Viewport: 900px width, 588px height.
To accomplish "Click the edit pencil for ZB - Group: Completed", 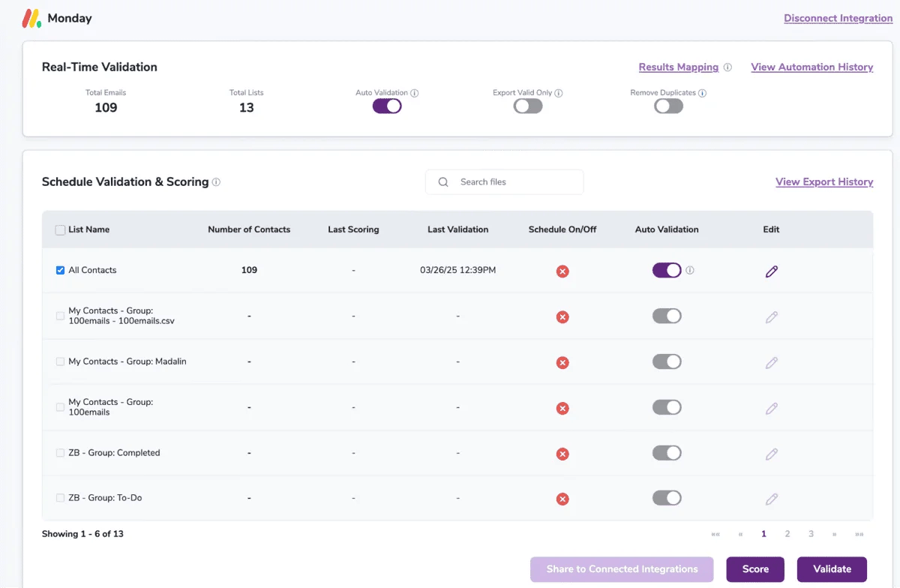I will coord(772,453).
